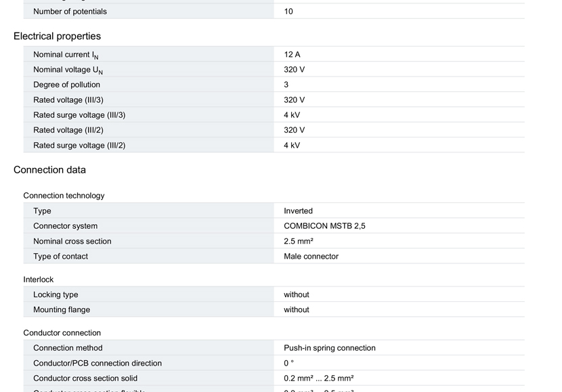This screenshot has width=562, height=392.
Task: Click the Rated surge voltage (III/3) label
Action: (x=79, y=115)
